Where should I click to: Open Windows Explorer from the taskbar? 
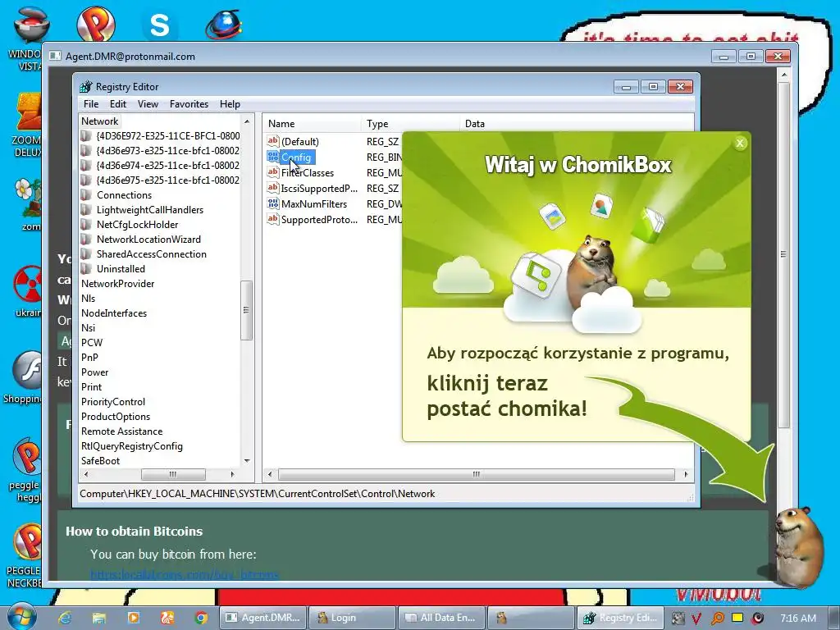coord(99,618)
